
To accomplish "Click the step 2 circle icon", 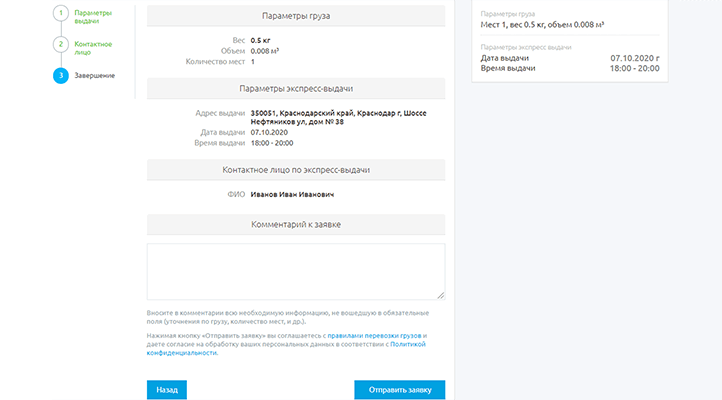I will coord(61,46).
